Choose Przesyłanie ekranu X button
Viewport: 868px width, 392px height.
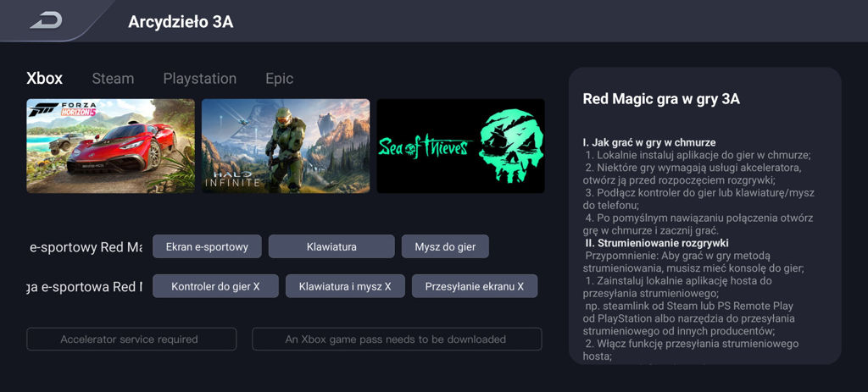[475, 286]
